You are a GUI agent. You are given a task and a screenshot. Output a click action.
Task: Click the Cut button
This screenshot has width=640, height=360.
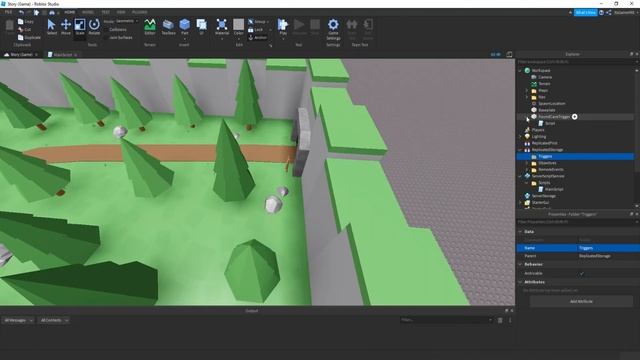pos(24,29)
